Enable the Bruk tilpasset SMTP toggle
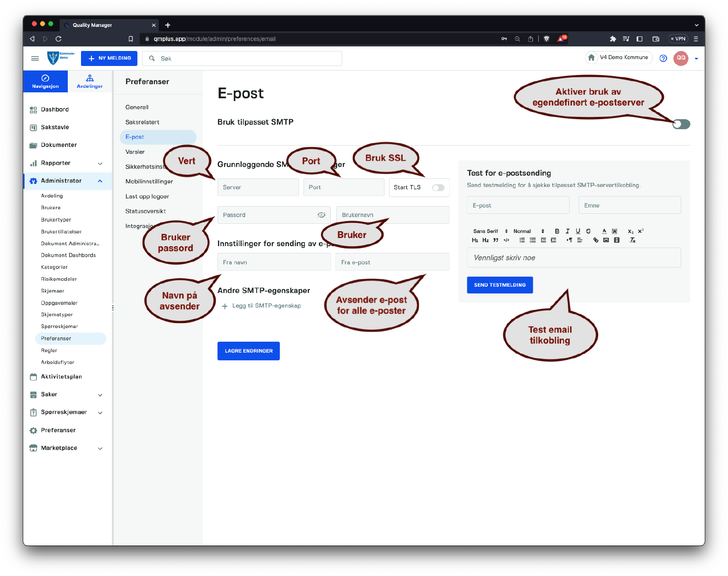Screen dimensions: 728x576 tap(681, 124)
